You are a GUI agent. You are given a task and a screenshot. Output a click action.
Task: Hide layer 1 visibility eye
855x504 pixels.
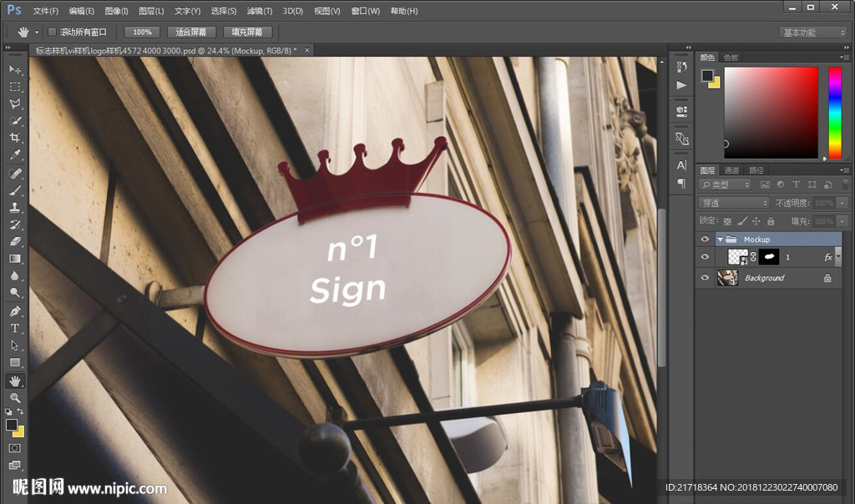point(705,257)
